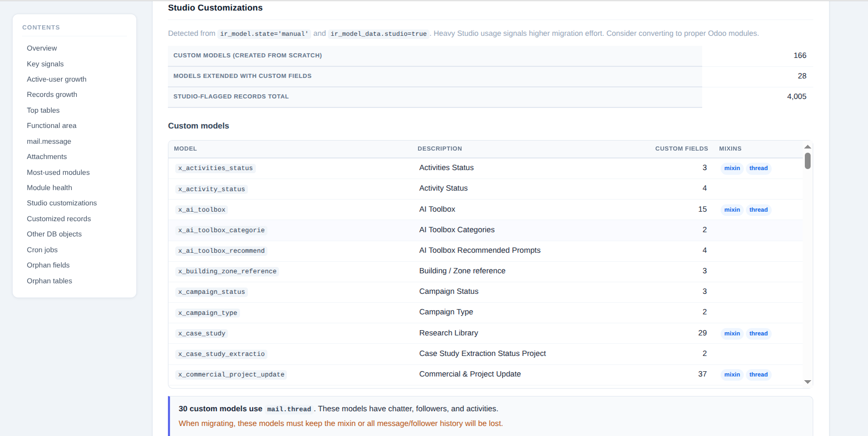
Task: Select Functional area contents entry
Action: (x=52, y=125)
